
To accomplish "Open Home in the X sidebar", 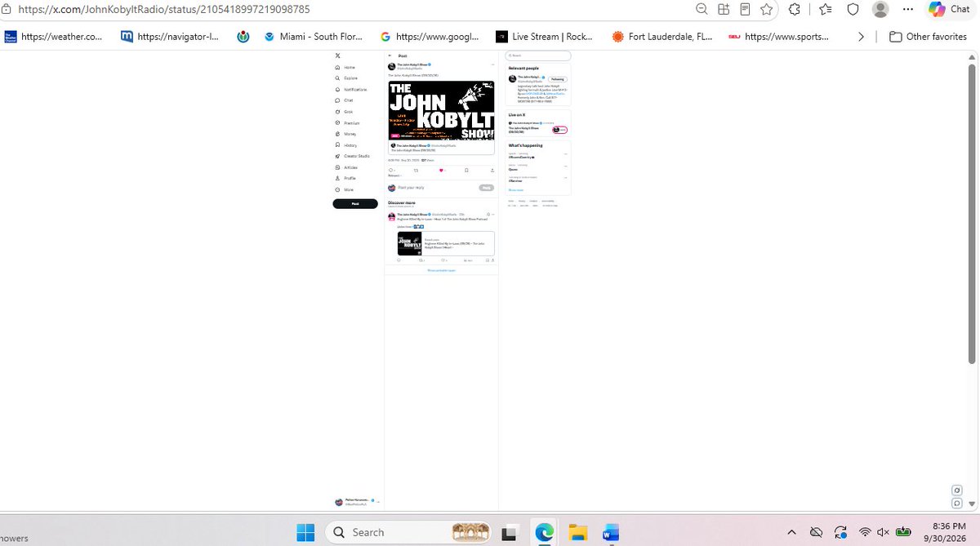I will (x=345, y=67).
